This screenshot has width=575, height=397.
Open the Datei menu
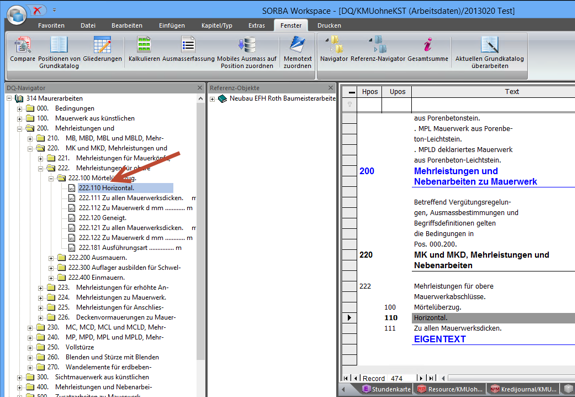point(88,26)
